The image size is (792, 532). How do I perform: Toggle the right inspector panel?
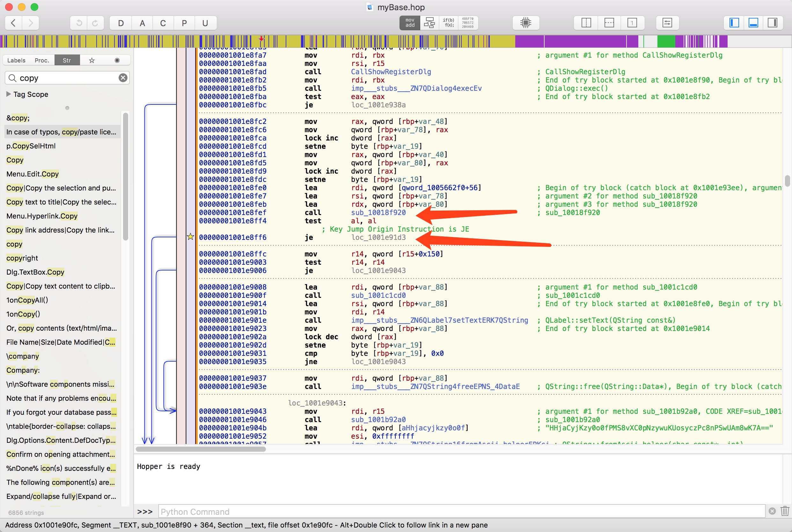[x=772, y=23]
